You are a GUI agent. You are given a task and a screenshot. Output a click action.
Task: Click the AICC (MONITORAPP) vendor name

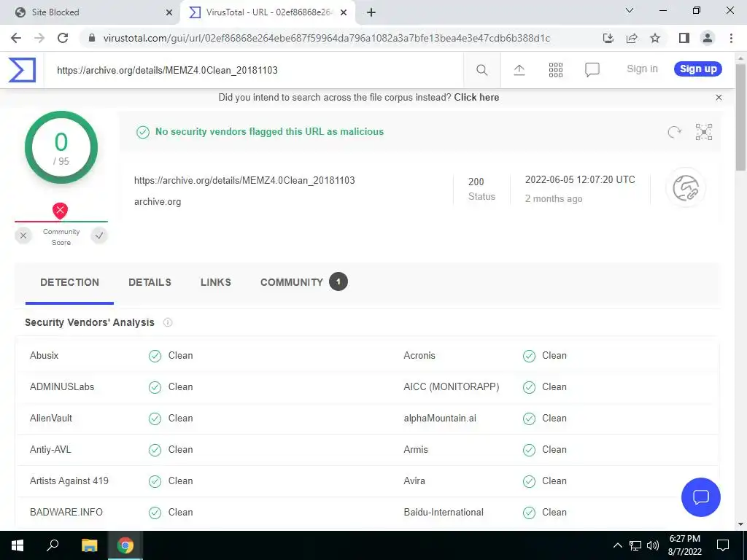coord(451,387)
